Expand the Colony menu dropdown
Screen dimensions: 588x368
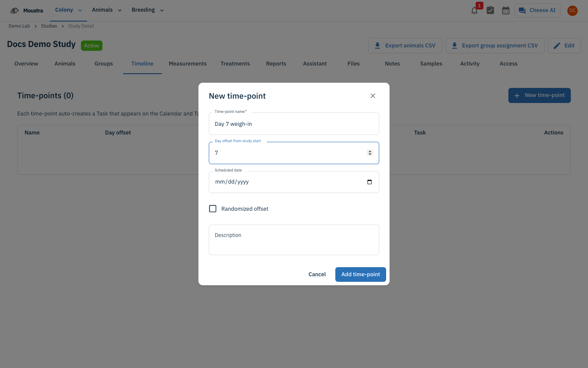[x=68, y=10]
